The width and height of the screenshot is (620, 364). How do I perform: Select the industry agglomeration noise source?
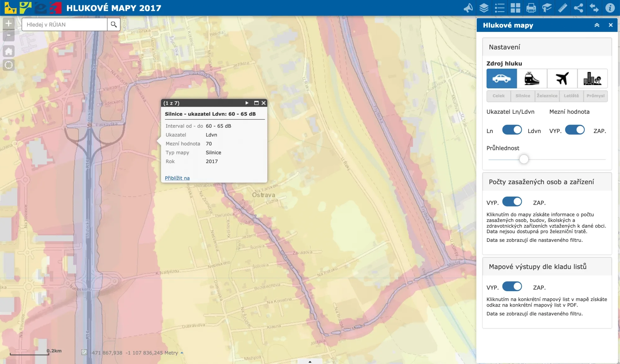click(x=592, y=78)
